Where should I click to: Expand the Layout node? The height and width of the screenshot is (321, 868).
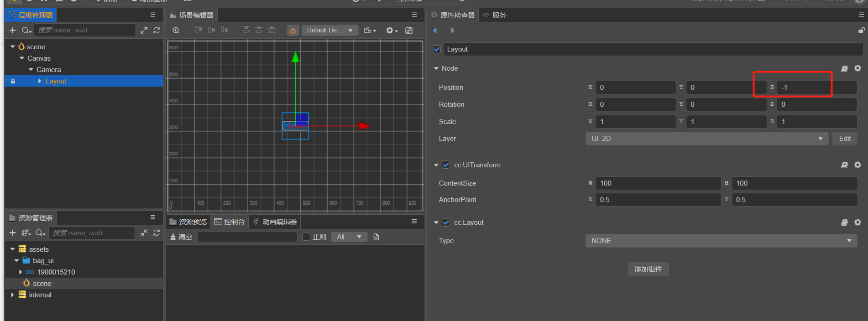click(40, 81)
